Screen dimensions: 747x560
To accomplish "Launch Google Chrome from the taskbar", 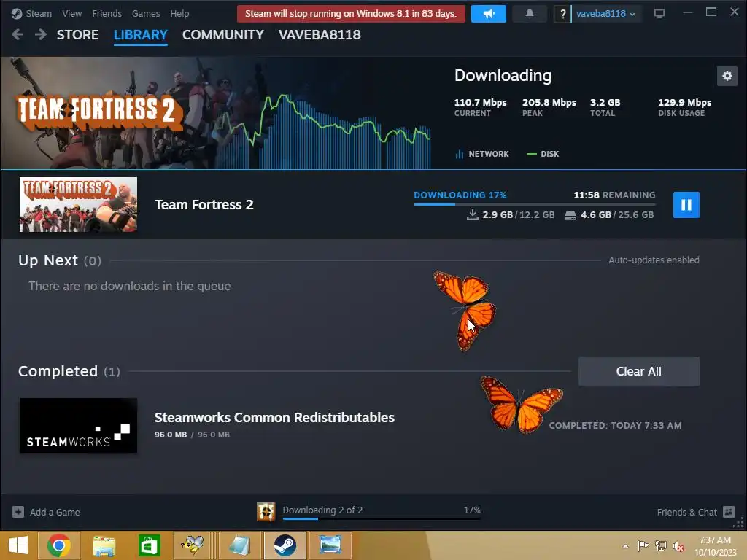I will (59, 545).
